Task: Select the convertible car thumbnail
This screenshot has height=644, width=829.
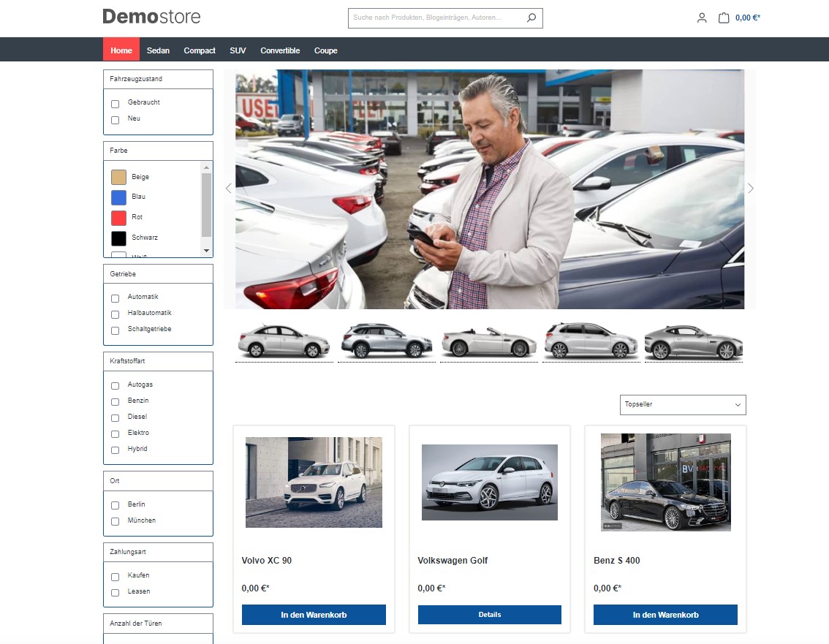Action: pos(489,341)
